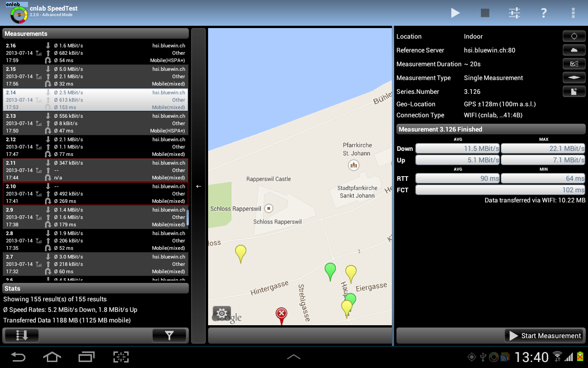Screen dimensions: 588x368
Task: Tap green marker near Hintergasse street
Action: click(x=330, y=271)
